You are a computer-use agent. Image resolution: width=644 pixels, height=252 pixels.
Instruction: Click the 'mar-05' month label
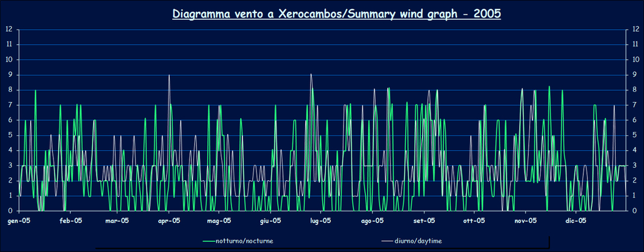pyautogui.click(x=117, y=221)
